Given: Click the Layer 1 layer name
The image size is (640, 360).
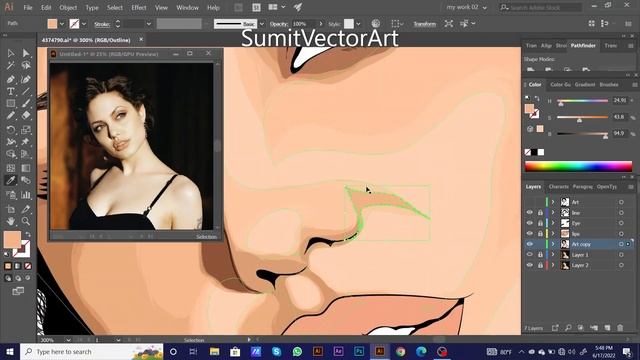Looking at the screenshot, I should (x=580, y=255).
